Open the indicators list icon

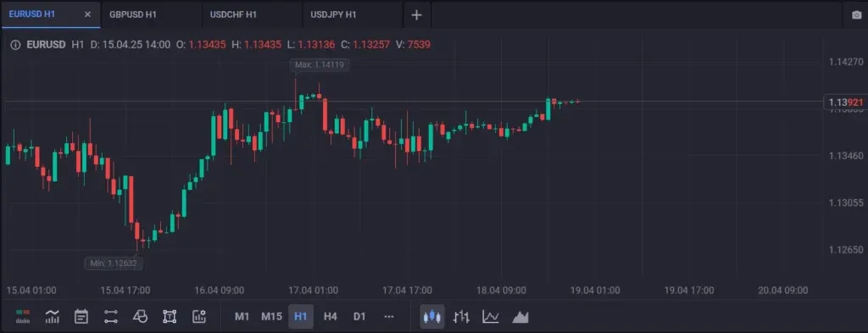pyautogui.click(x=52, y=316)
